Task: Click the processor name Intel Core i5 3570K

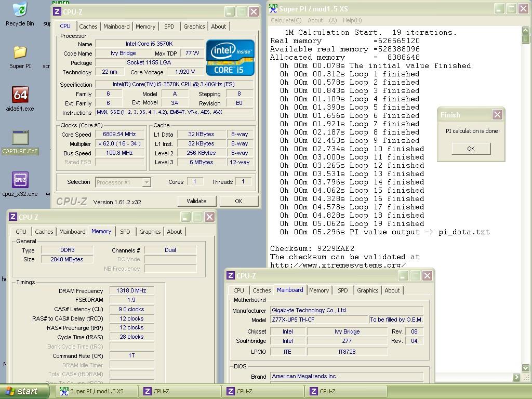Action: (149, 44)
